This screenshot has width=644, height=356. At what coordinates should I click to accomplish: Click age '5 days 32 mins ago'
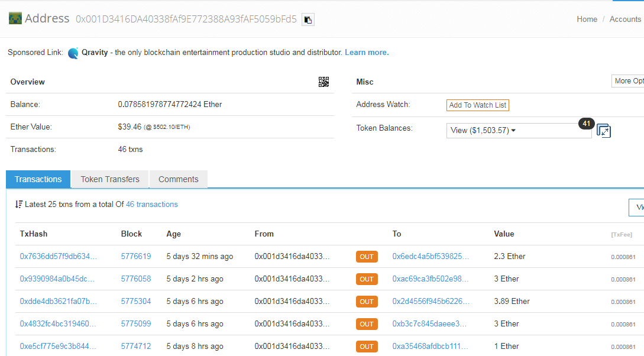[200, 257]
